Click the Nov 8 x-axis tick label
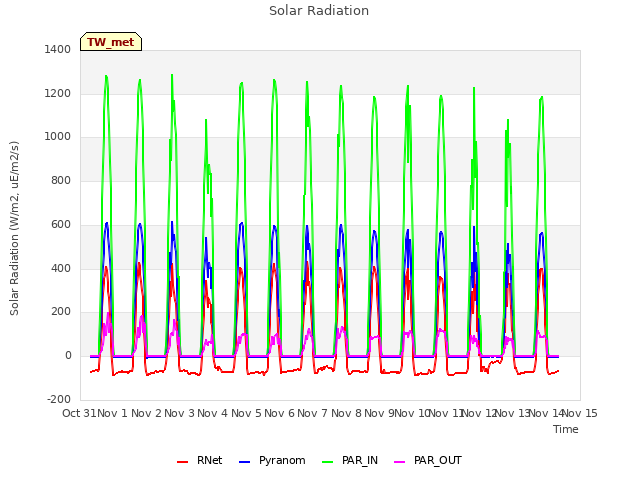The width and height of the screenshot is (640, 480). click(x=346, y=413)
